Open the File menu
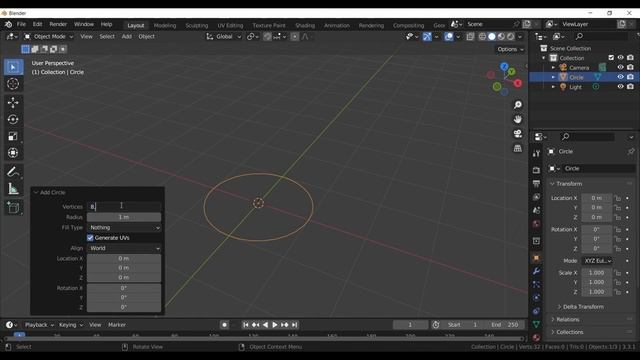640x360 pixels. point(21,24)
